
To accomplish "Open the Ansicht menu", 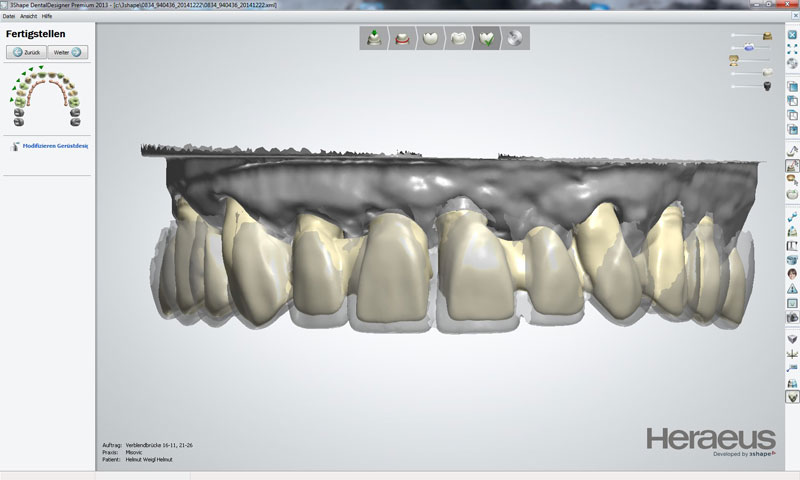I will (x=28, y=17).
